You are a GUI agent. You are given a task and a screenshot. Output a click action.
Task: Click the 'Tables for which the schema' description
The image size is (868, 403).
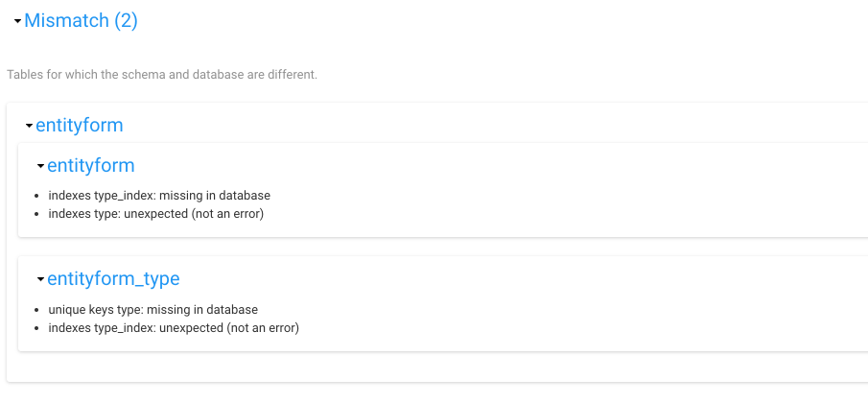pyautogui.click(x=162, y=74)
